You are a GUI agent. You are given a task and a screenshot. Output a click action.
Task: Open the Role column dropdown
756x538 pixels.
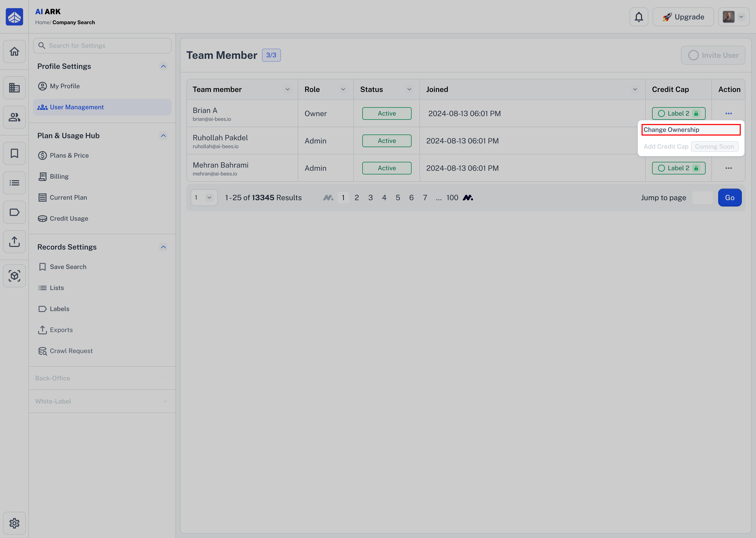[x=343, y=89]
